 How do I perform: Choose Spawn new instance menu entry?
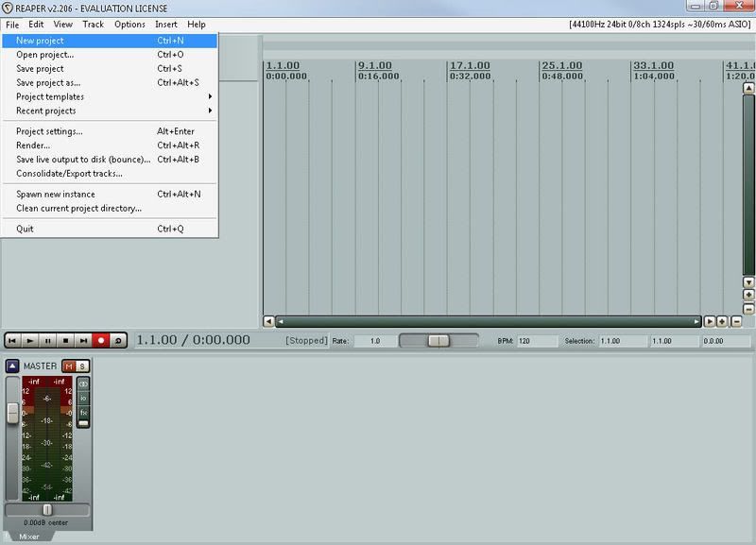tap(110, 194)
